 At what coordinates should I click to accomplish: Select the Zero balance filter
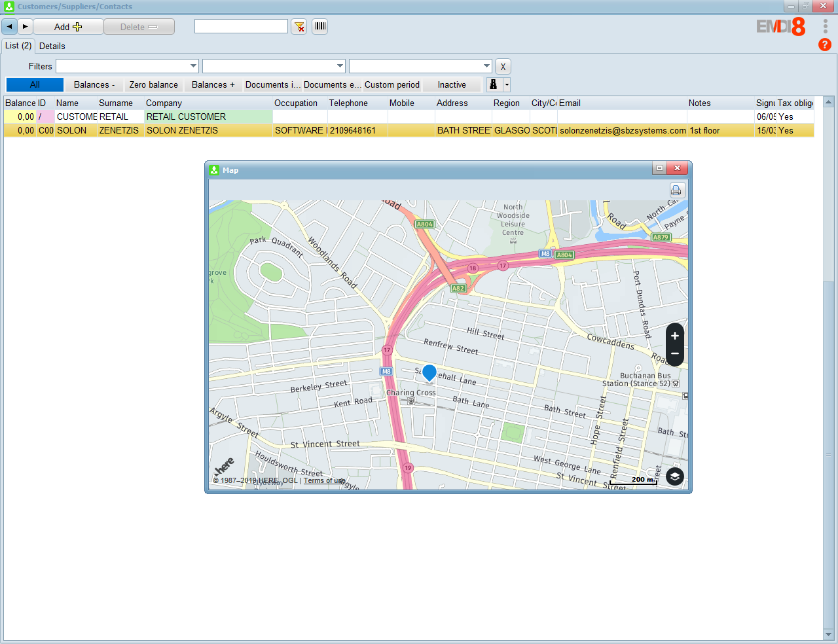click(x=154, y=85)
